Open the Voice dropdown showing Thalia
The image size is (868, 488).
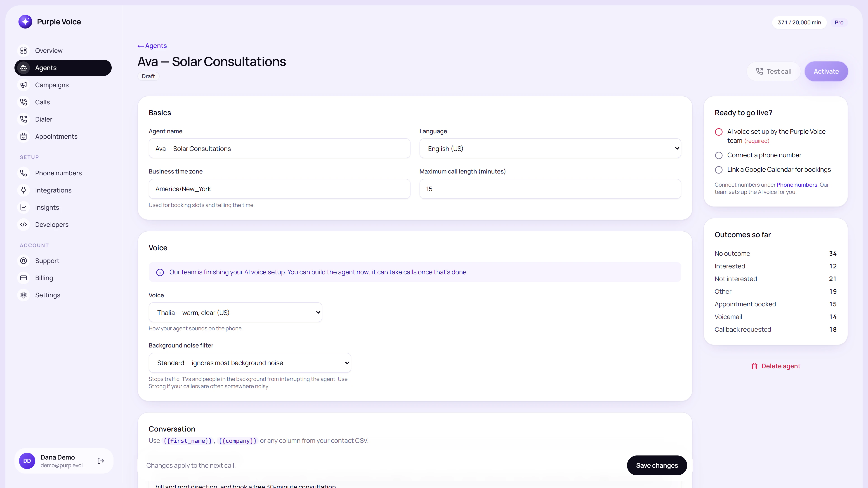(235, 312)
